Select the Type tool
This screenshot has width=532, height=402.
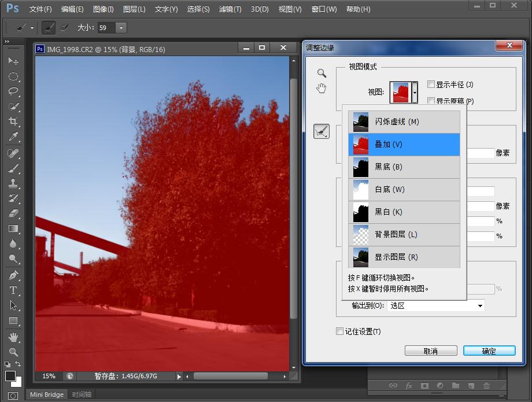pyautogui.click(x=13, y=290)
